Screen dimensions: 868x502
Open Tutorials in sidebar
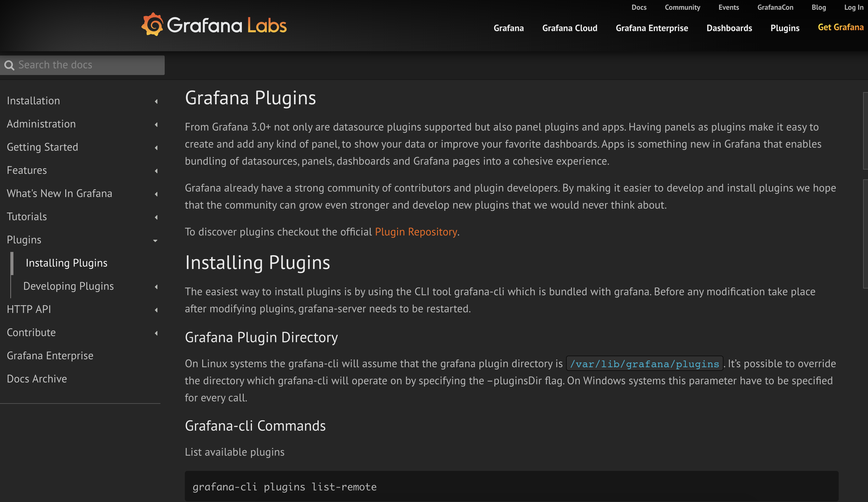(x=27, y=216)
